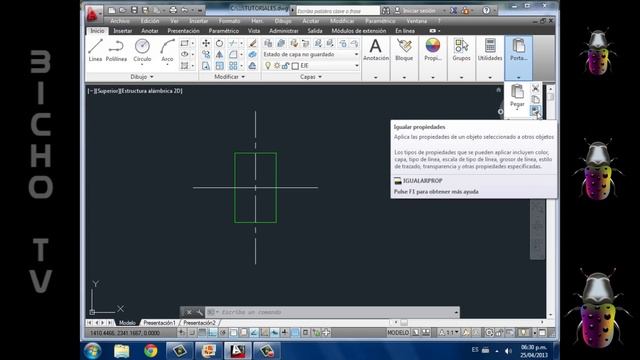Activate the Arco drawing tool
640x360 pixels.
(x=167, y=50)
